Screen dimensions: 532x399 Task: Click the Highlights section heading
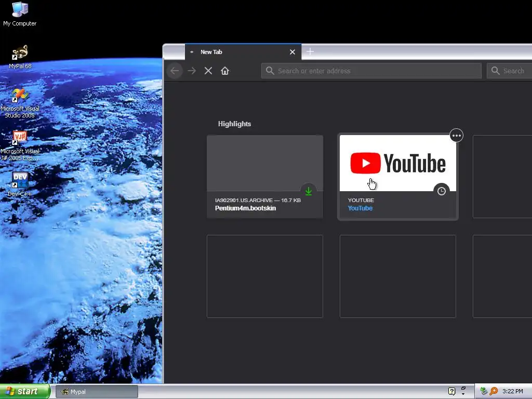pos(234,124)
